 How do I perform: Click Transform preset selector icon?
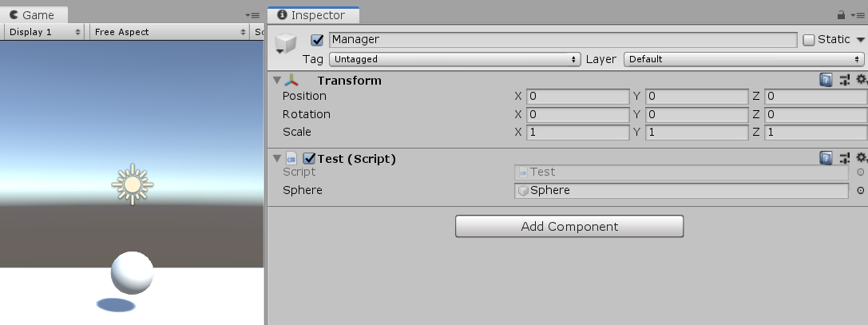tap(844, 80)
